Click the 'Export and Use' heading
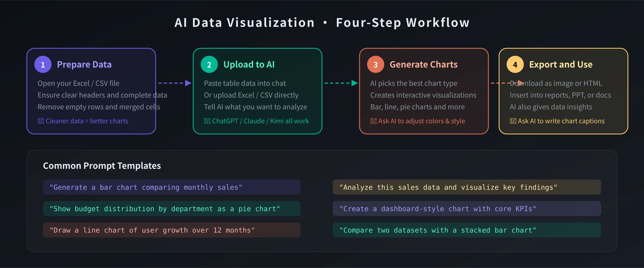This screenshot has height=268, width=644. click(561, 64)
